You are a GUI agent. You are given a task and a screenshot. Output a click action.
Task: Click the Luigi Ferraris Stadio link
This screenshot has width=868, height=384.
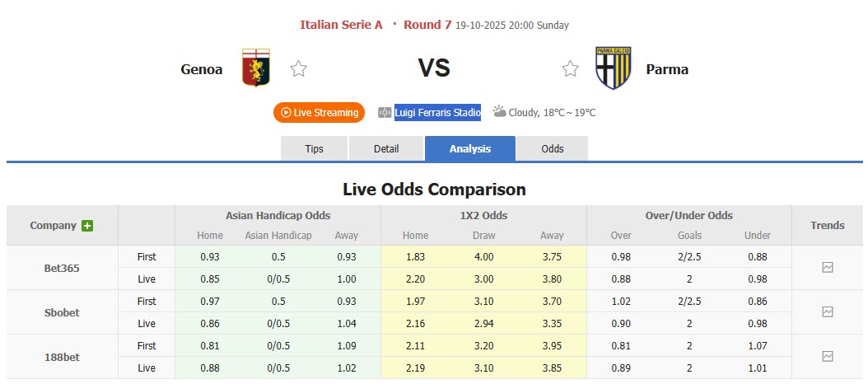point(437,113)
